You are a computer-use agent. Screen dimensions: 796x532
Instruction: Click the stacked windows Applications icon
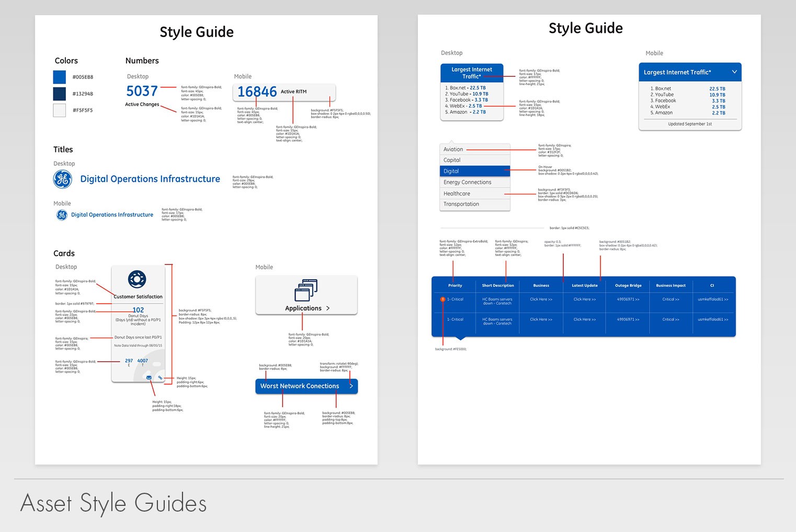306,291
